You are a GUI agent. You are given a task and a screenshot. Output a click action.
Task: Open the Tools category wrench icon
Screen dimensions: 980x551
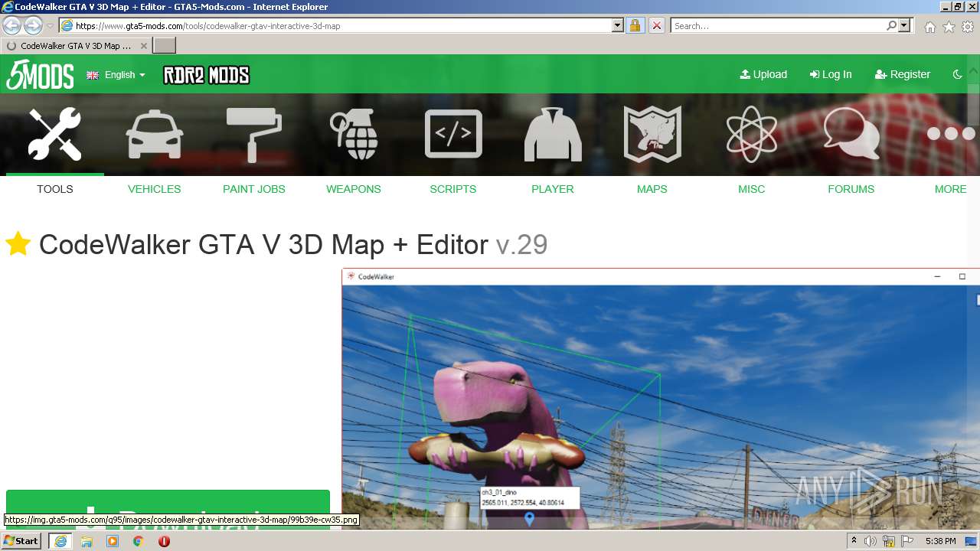coord(55,134)
